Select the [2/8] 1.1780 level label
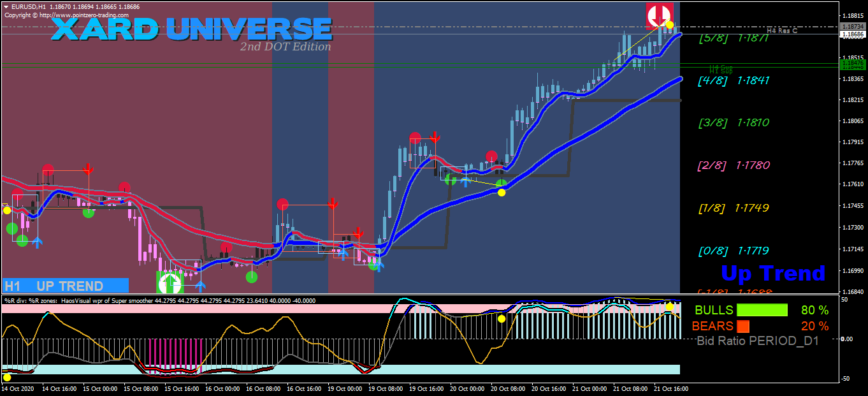This screenshot has width=868, height=396. 734,165
